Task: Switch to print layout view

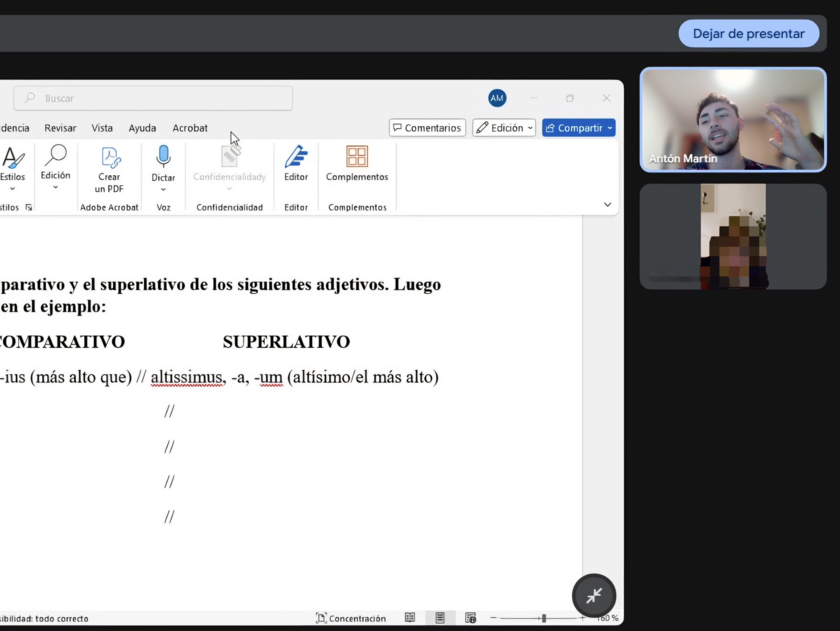Action: click(x=440, y=618)
